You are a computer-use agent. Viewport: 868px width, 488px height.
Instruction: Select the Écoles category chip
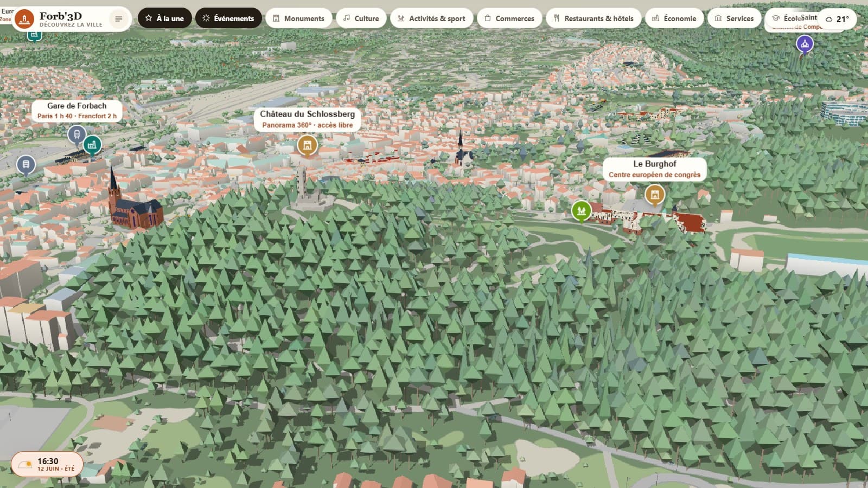[x=792, y=18]
